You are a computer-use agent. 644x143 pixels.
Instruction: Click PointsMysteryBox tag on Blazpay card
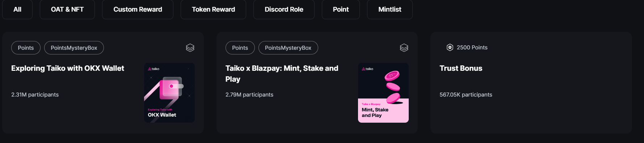click(x=288, y=48)
